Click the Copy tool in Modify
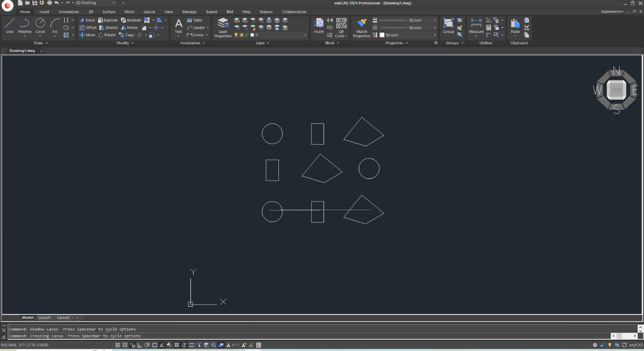Viewport: 644px width, 351px height. 126,35
